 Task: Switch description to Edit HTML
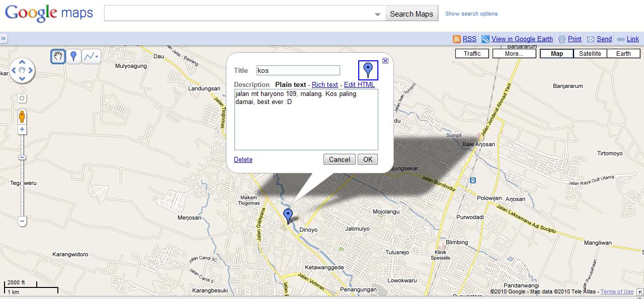tap(359, 84)
